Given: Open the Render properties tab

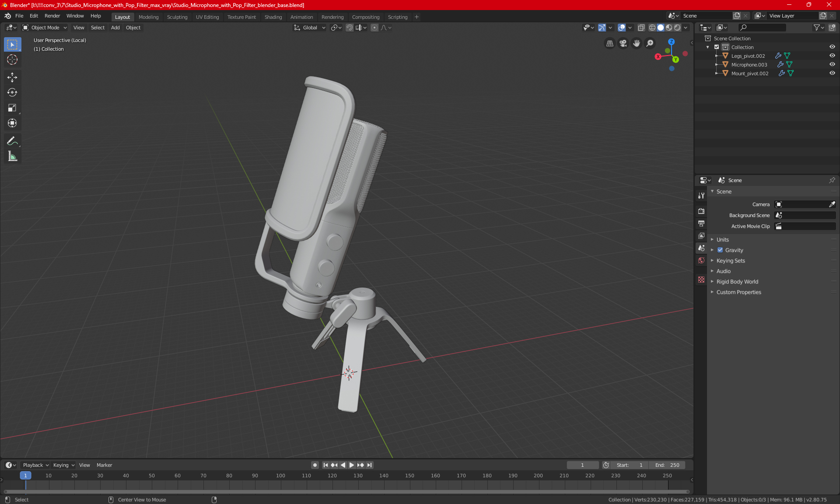Looking at the screenshot, I should coord(701,211).
